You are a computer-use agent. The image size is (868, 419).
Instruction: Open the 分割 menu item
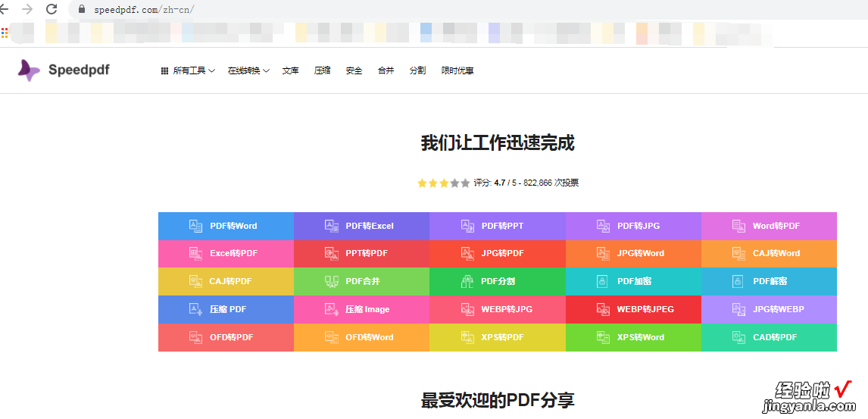(x=417, y=70)
